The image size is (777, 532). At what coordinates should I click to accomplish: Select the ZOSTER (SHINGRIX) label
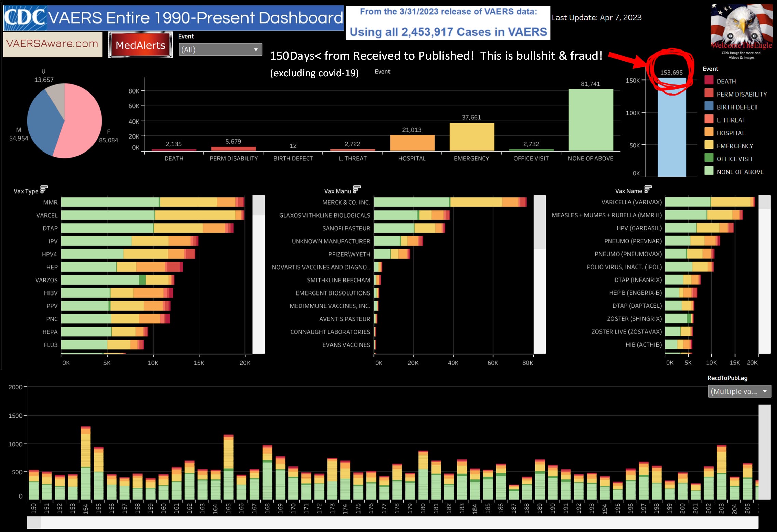click(x=634, y=319)
